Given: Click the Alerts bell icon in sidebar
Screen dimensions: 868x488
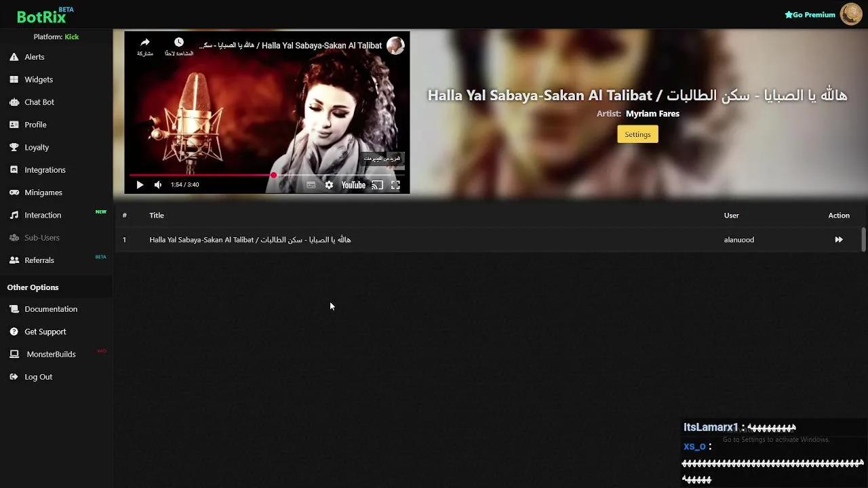Looking at the screenshot, I should click(14, 57).
